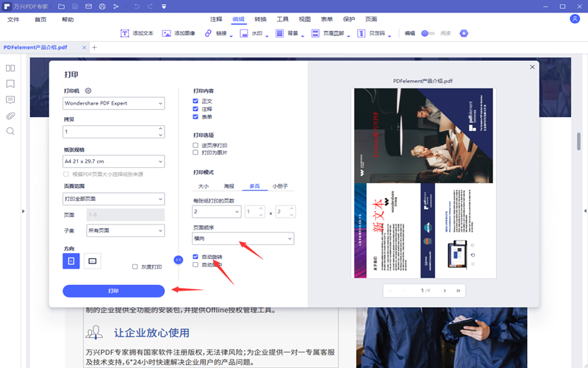Click the bookmark icon in left sidebar
588x368 pixels.
pos(10,84)
